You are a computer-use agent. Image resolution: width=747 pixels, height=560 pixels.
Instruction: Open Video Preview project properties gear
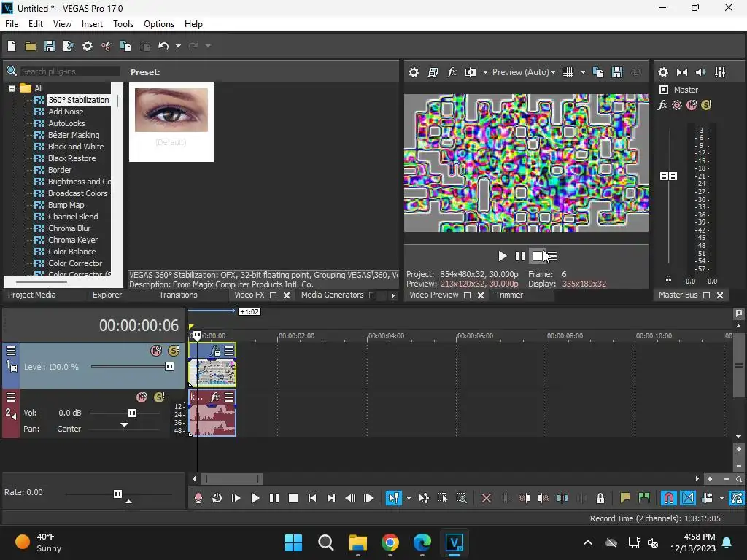pos(414,72)
